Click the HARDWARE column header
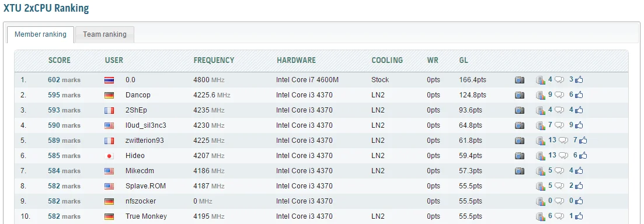This screenshot has height=224, width=644. [x=296, y=60]
